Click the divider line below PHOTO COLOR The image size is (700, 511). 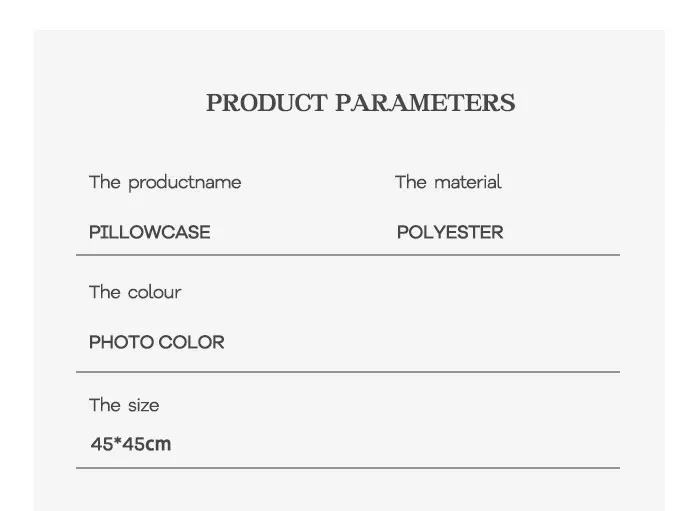point(348,372)
